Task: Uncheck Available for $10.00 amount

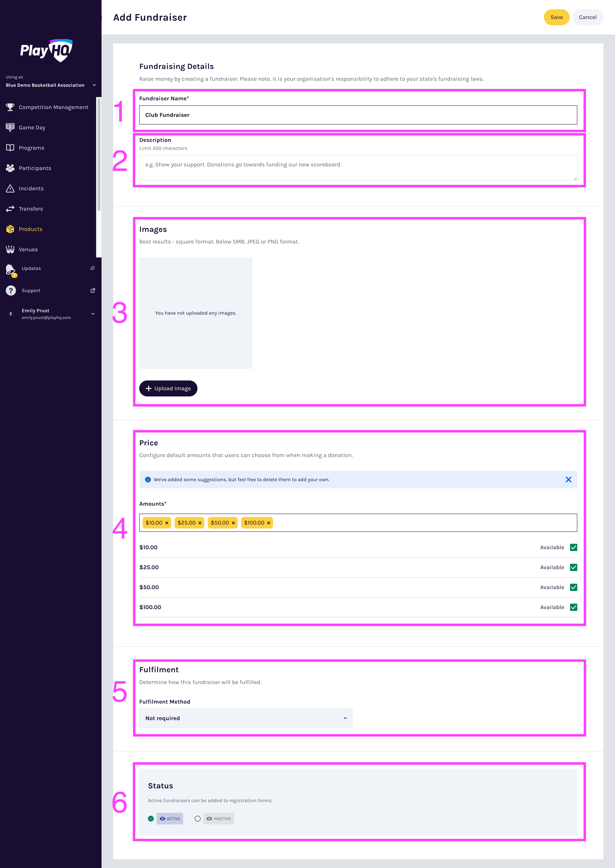Action: (x=573, y=547)
